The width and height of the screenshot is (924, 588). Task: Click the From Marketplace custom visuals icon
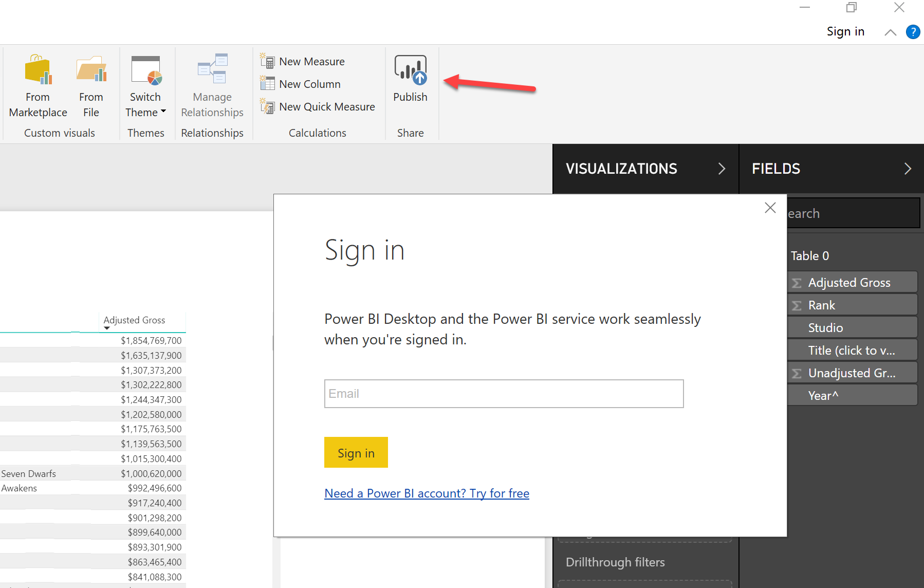(39, 69)
